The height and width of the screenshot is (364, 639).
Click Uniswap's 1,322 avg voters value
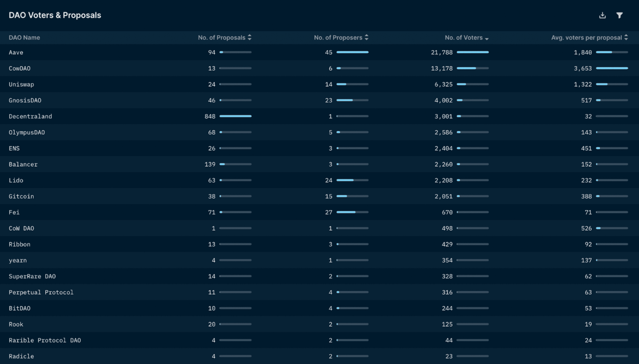[583, 84]
